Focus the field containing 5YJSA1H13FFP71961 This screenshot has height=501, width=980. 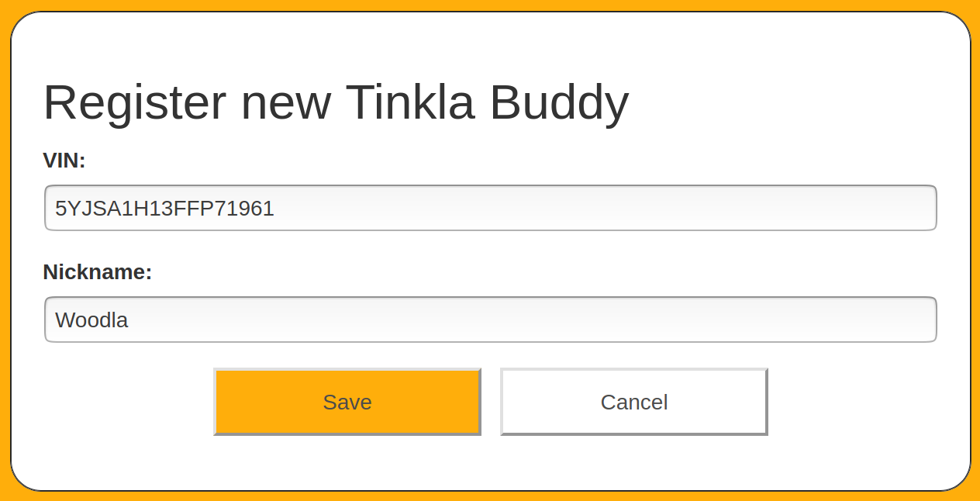pos(490,208)
